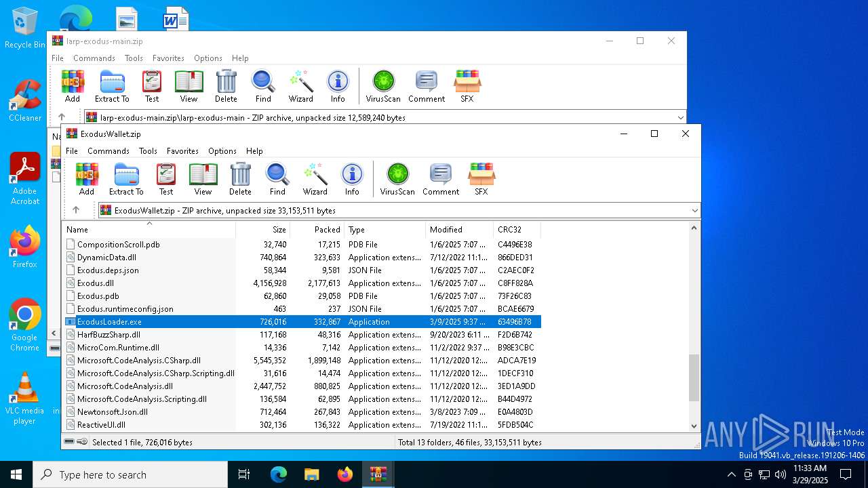868x488 pixels.
Task: Open Google Chrome desktop shortcut
Action: (24, 325)
